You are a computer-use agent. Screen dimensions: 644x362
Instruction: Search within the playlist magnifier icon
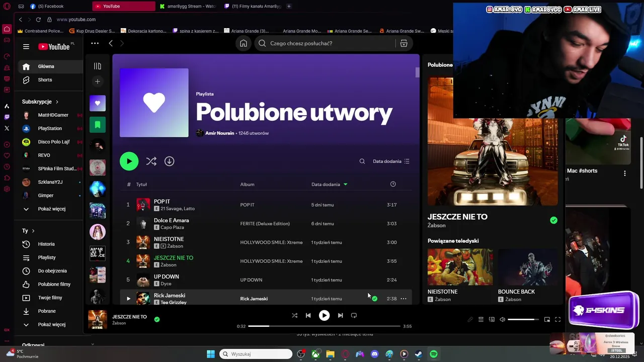(x=362, y=161)
